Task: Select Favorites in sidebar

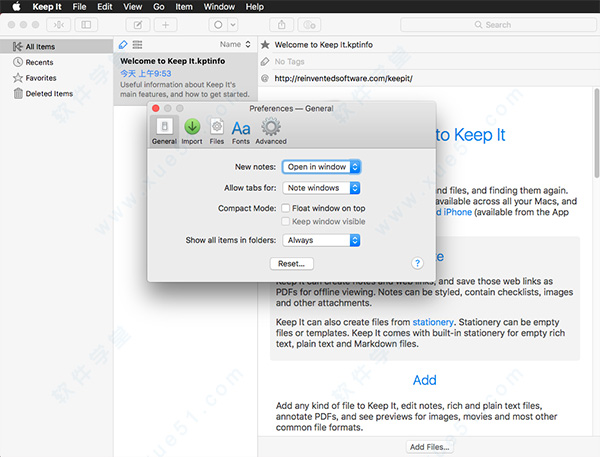Action: pyautogui.click(x=56, y=78)
